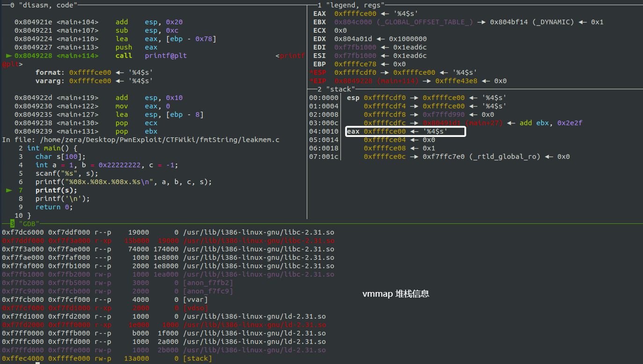Screen dimensions: 643x364
Task: Click the current "call printf@plt" instruction
Action: tap(151, 56)
